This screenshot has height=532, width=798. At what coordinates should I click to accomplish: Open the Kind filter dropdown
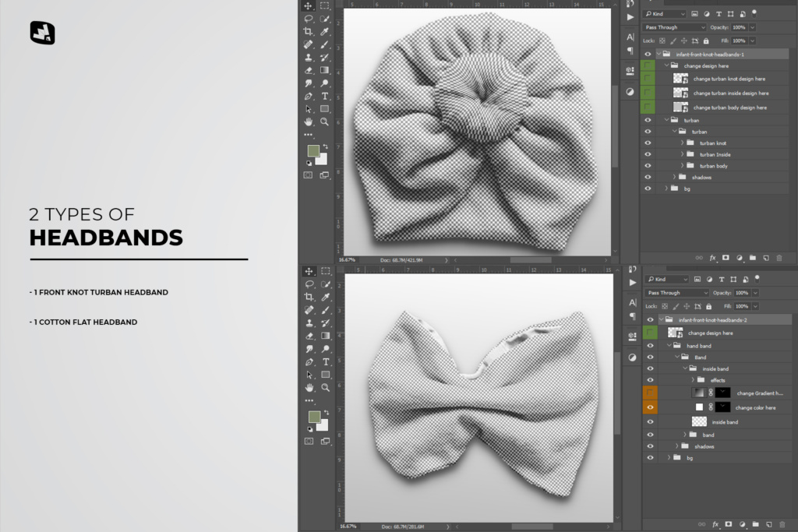click(664, 13)
